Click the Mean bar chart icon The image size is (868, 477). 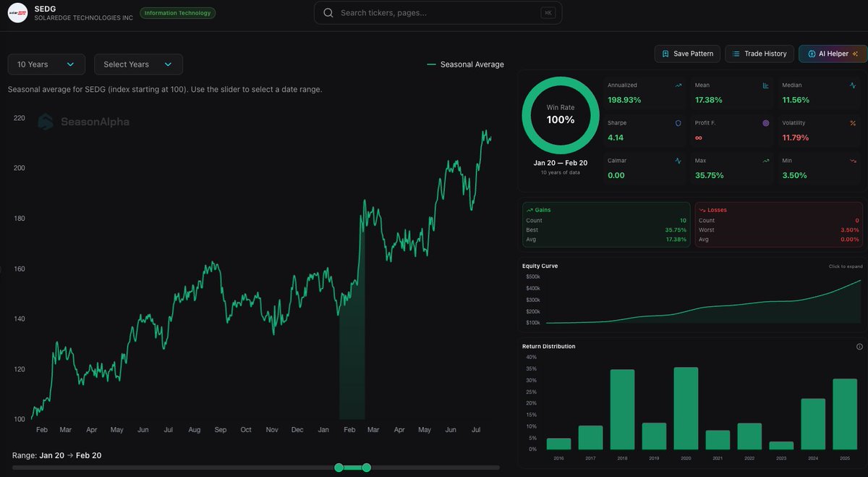(x=765, y=85)
